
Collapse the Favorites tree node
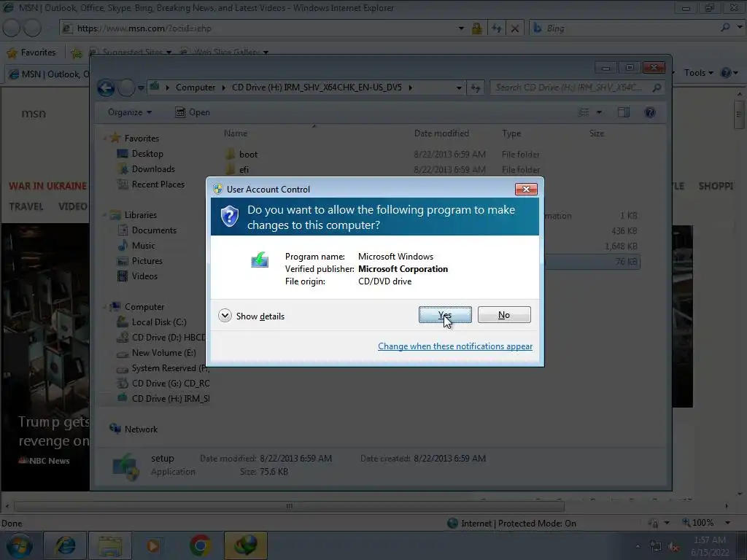coord(104,139)
